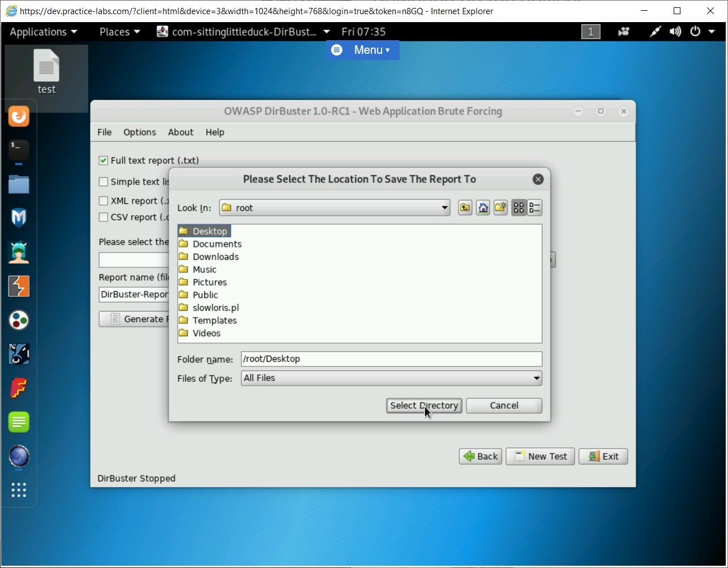Open DirBuster's Help menu
The width and height of the screenshot is (728, 568).
[215, 132]
